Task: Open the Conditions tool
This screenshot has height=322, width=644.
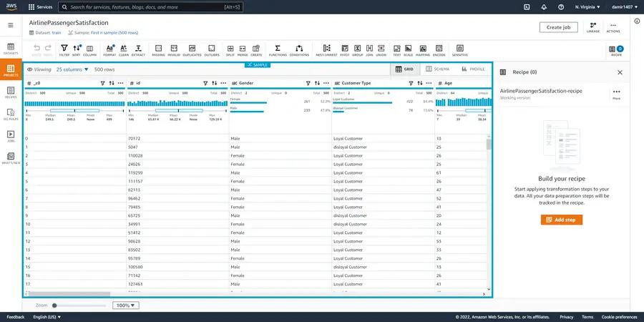Action: pos(299,50)
